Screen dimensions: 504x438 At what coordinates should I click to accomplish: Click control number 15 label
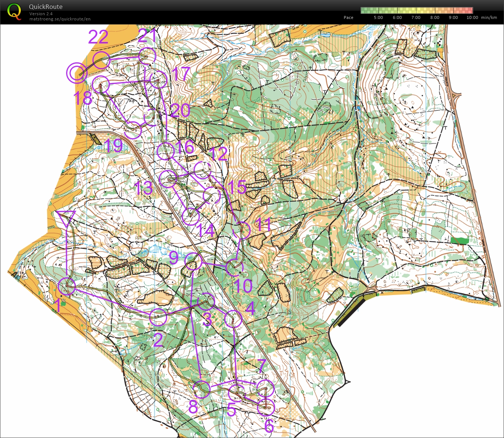pyautogui.click(x=237, y=187)
